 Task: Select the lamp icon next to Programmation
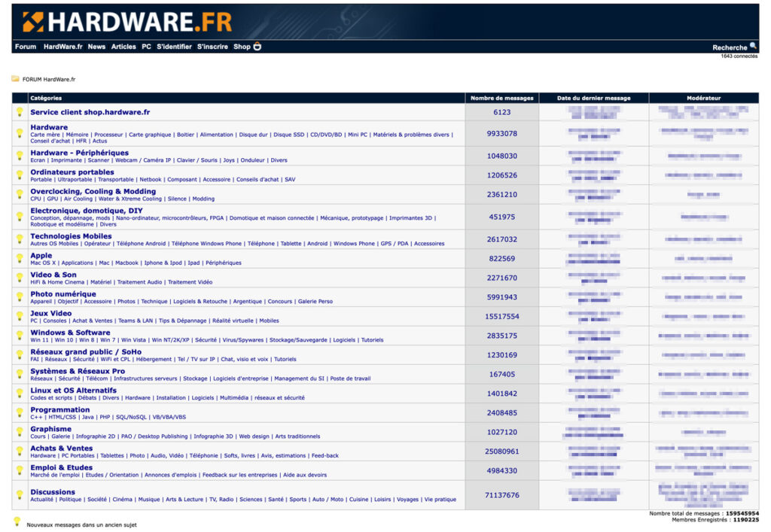point(19,412)
